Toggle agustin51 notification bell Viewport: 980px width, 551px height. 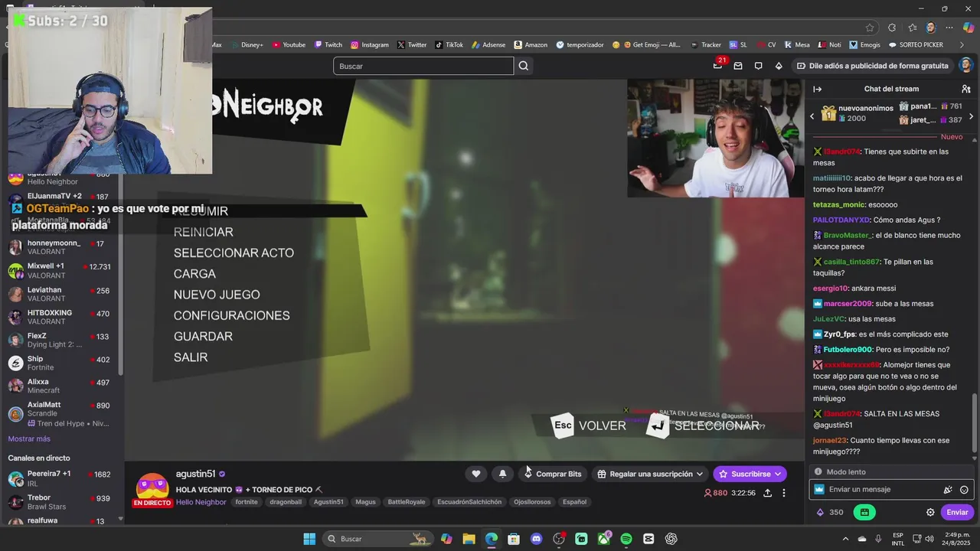(x=502, y=474)
